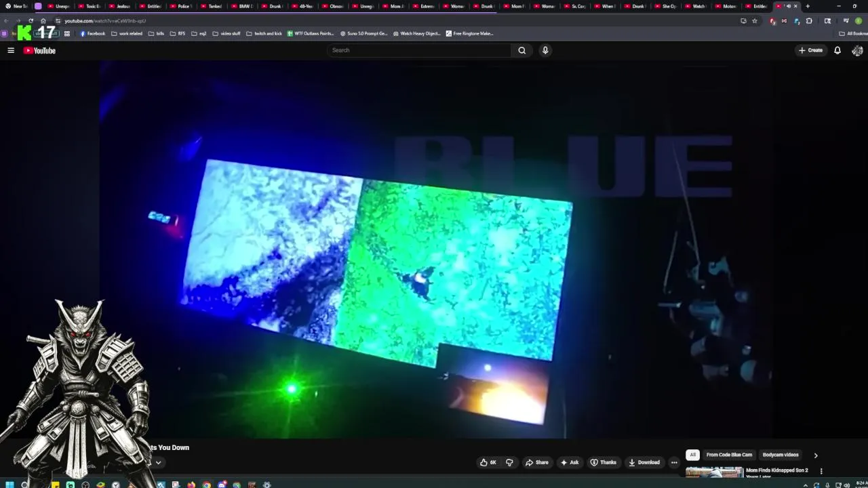Switch to the Tanked browser tab
Screen dimensions: 868x488
pyautogui.click(x=212, y=6)
